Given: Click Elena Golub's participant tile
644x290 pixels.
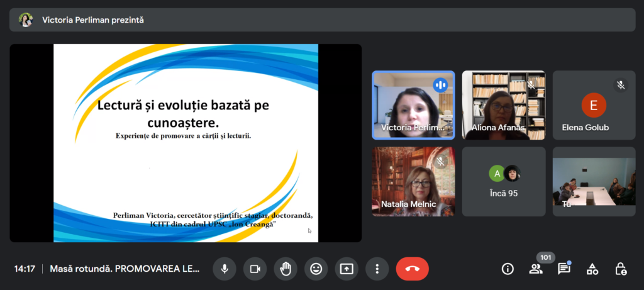Looking at the screenshot, I should pyautogui.click(x=594, y=104).
